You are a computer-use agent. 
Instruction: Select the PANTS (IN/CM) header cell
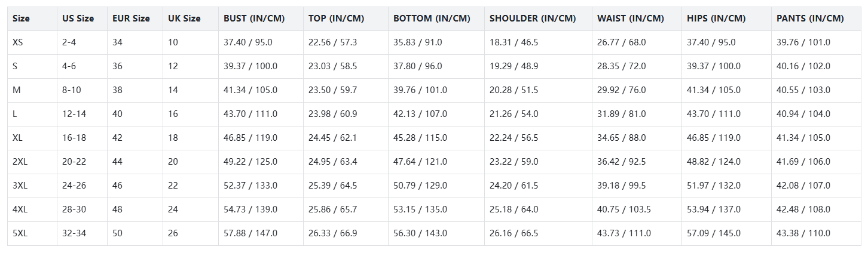(810, 18)
